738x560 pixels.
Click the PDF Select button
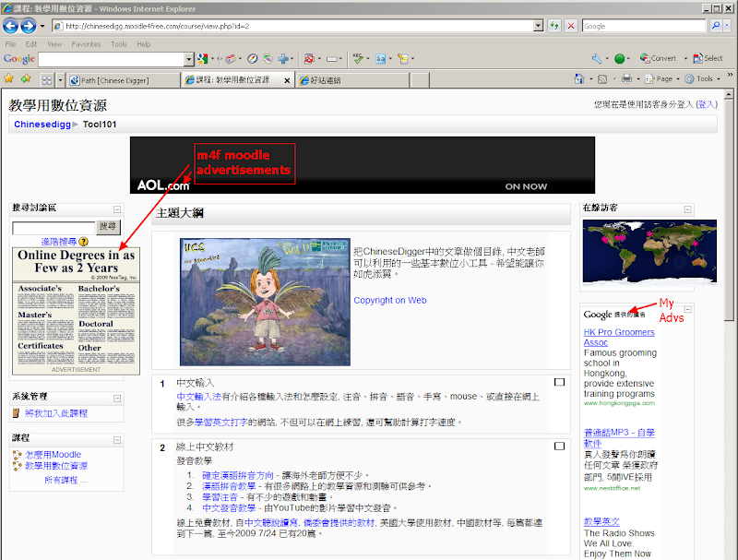tap(708, 58)
